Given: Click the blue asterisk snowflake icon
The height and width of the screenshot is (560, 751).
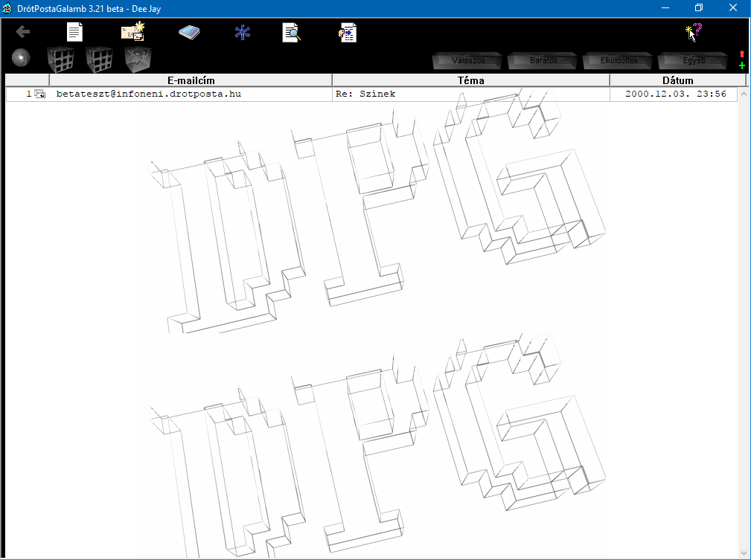Looking at the screenshot, I should (x=243, y=32).
